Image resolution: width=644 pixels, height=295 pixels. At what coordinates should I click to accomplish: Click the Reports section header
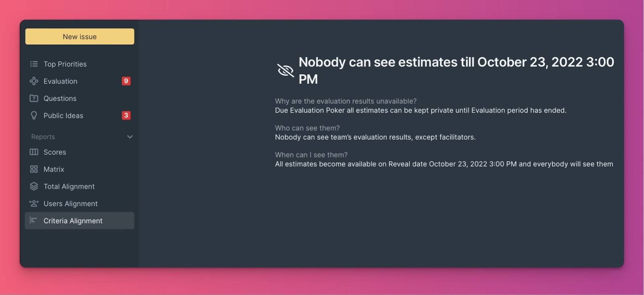point(43,137)
